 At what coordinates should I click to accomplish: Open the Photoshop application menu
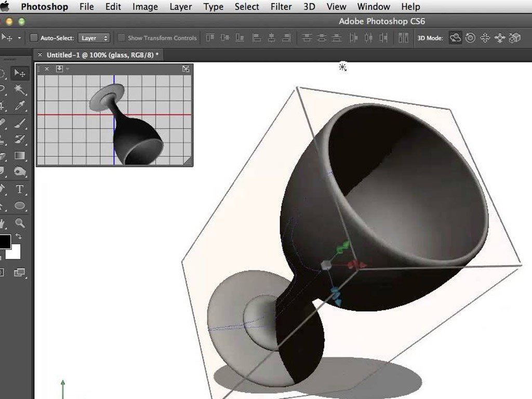pyautogui.click(x=45, y=6)
